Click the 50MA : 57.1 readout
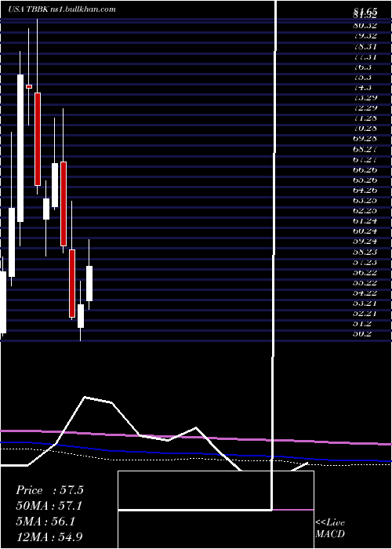Screen dimensions: 392x549 tap(49, 506)
